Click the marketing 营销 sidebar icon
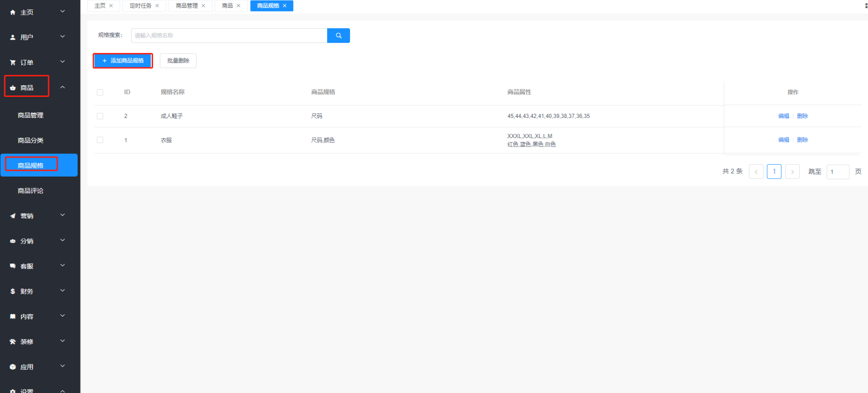 pos(13,216)
